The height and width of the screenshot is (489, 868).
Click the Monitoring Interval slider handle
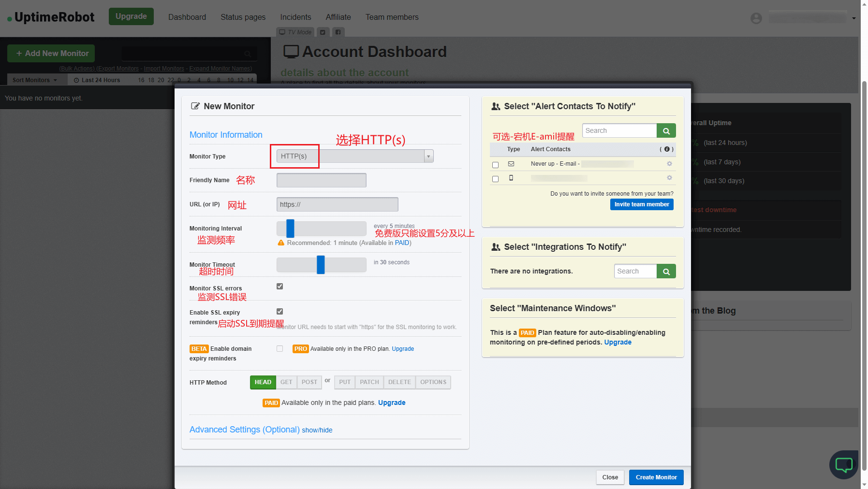[290, 229]
